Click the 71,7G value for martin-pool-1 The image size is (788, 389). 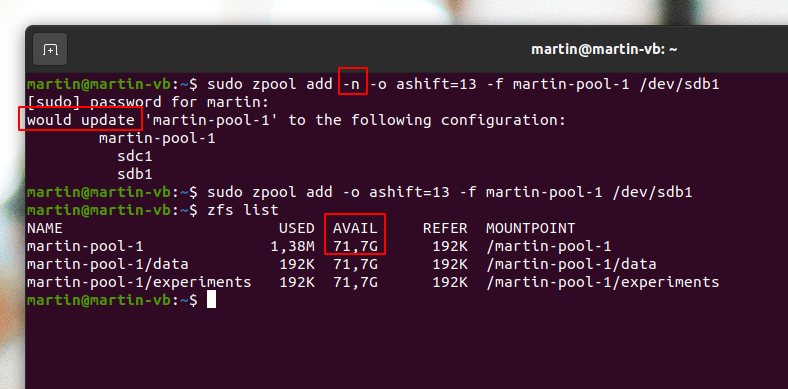(x=355, y=246)
